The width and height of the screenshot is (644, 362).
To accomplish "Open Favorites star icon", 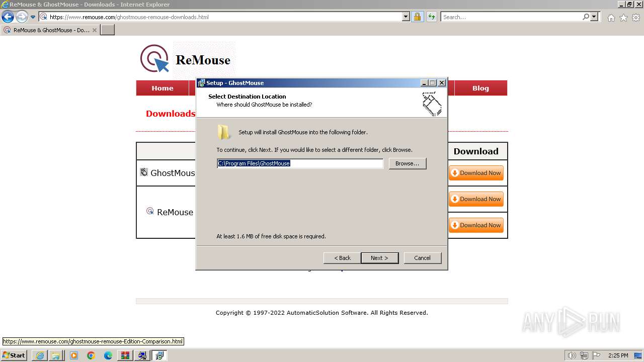I will point(623,18).
